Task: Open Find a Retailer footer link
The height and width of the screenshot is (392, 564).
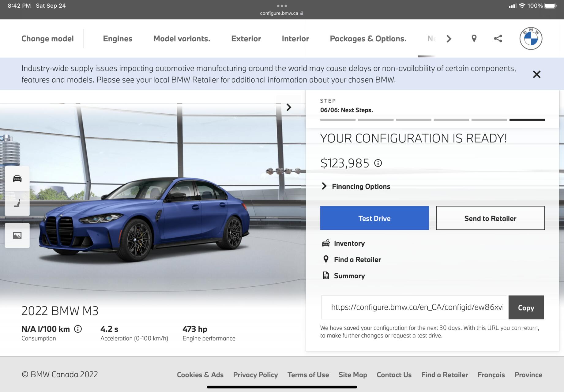Action: click(445, 375)
